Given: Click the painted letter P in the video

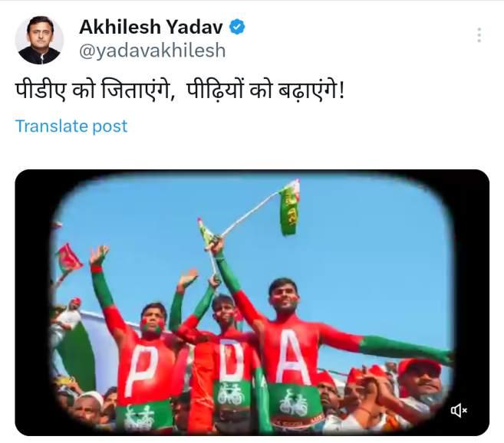Looking at the screenshot, I should tap(143, 369).
